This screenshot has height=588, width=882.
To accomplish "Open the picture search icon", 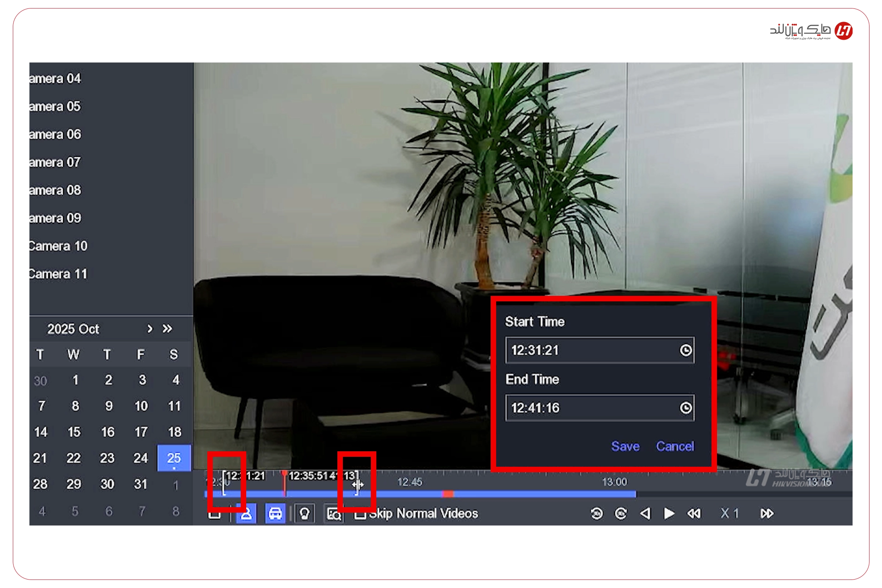I will tap(333, 514).
